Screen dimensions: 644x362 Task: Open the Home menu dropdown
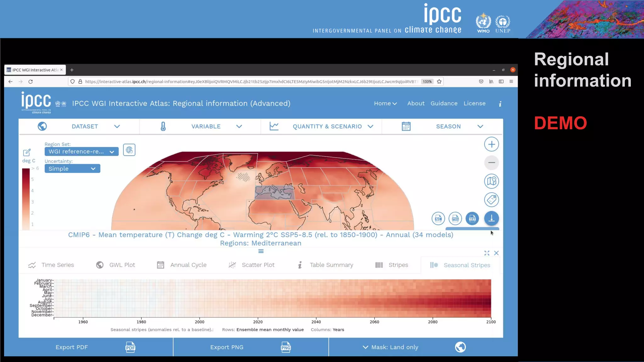tap(385, 103)
